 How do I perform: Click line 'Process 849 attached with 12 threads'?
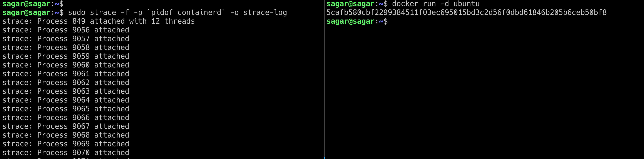[x=99, y=21]
